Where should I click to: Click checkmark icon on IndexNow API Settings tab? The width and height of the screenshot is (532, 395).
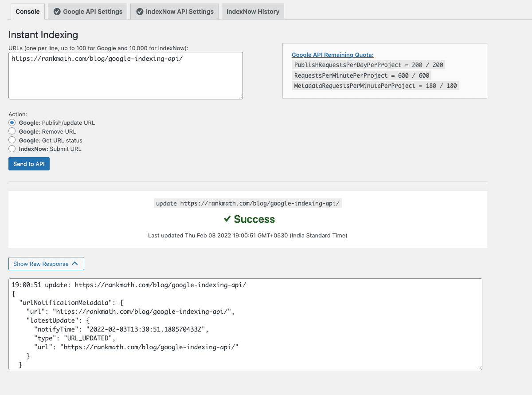tap(140, 12)
